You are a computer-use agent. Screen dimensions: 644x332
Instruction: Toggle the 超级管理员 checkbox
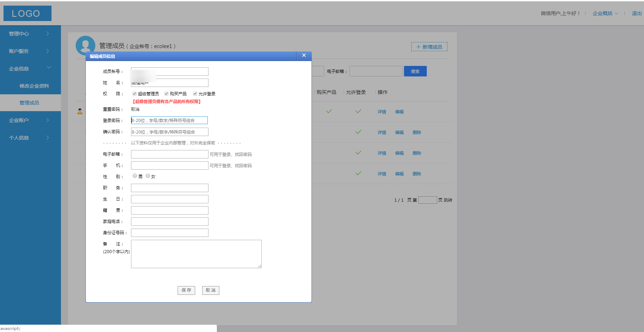pos(135,94)
